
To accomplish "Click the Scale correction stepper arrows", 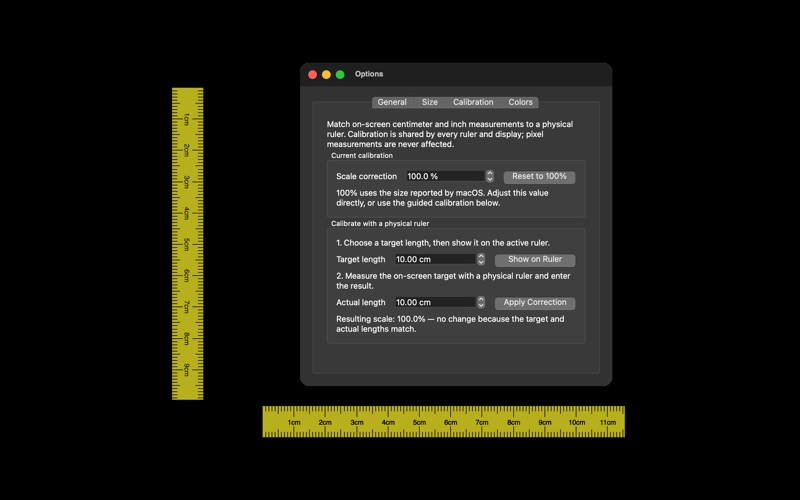I will click(490, 176).
